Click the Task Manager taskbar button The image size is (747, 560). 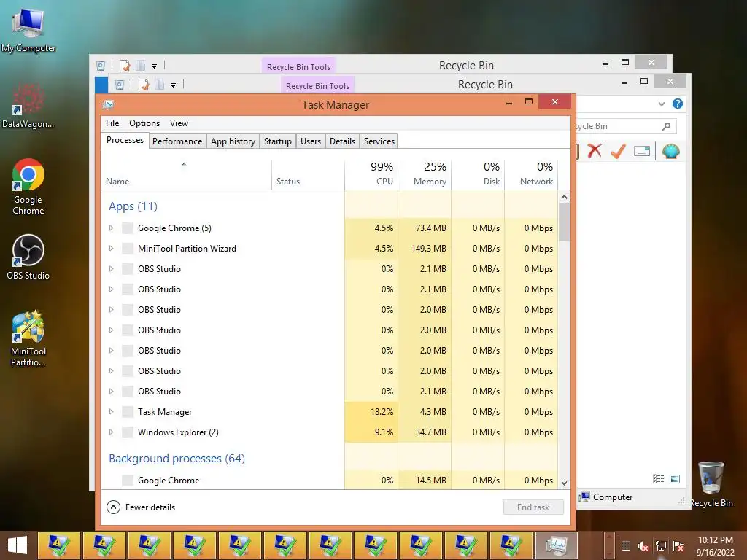click(x=556, y=545)
